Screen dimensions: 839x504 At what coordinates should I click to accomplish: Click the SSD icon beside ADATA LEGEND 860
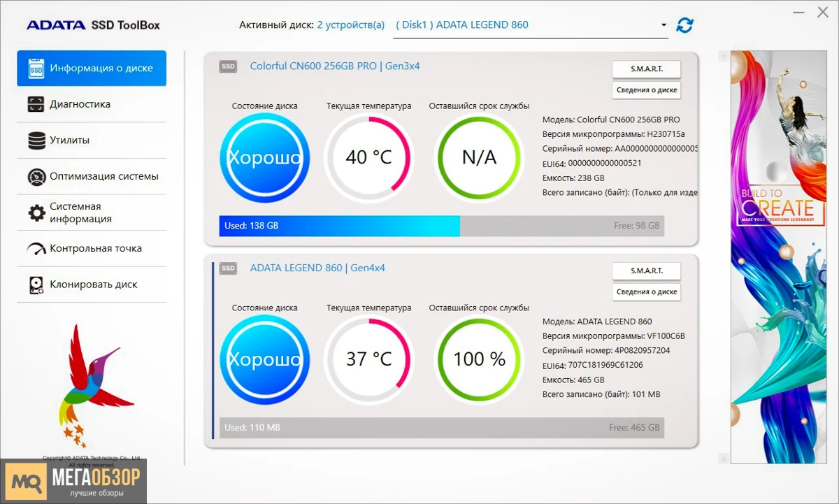click(228, 268)
